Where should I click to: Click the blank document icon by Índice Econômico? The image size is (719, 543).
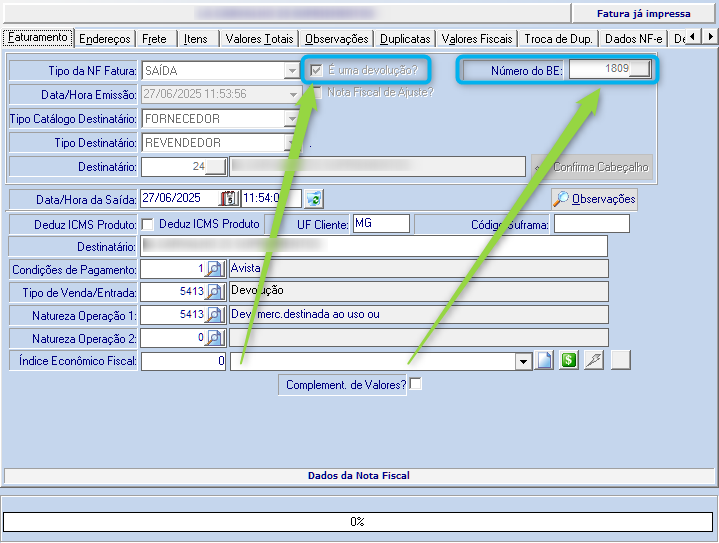(x=545, y=361)
